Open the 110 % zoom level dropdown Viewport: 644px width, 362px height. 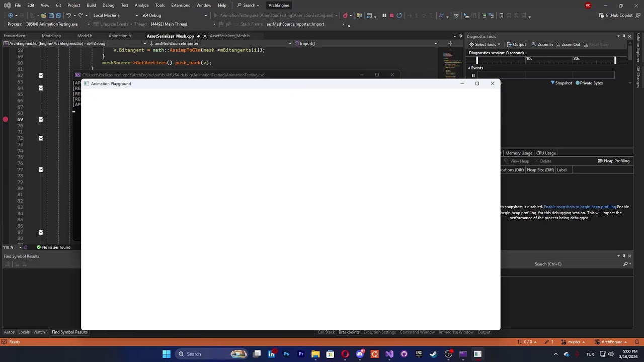tap(12, 247)
